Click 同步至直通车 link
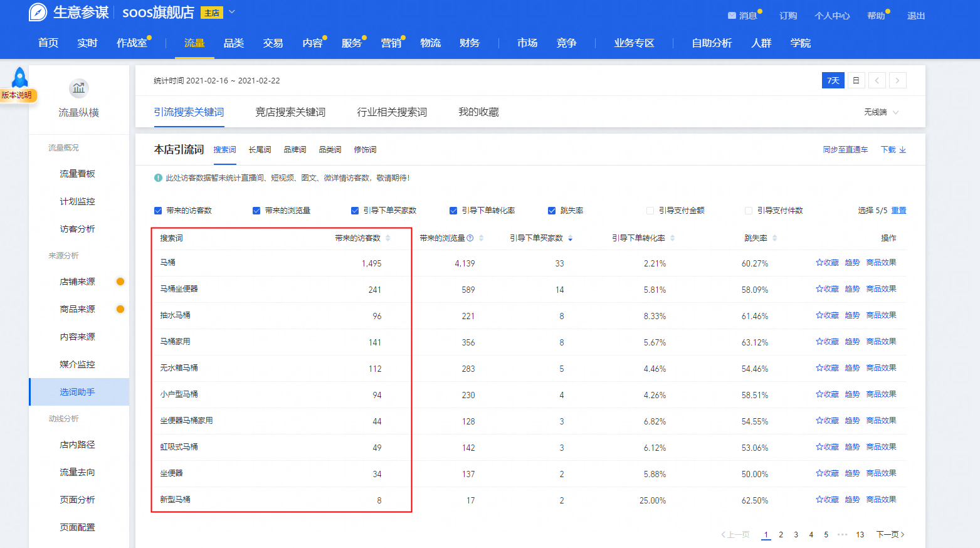Screen dimensions: 980x548 [x=845, y=150]
